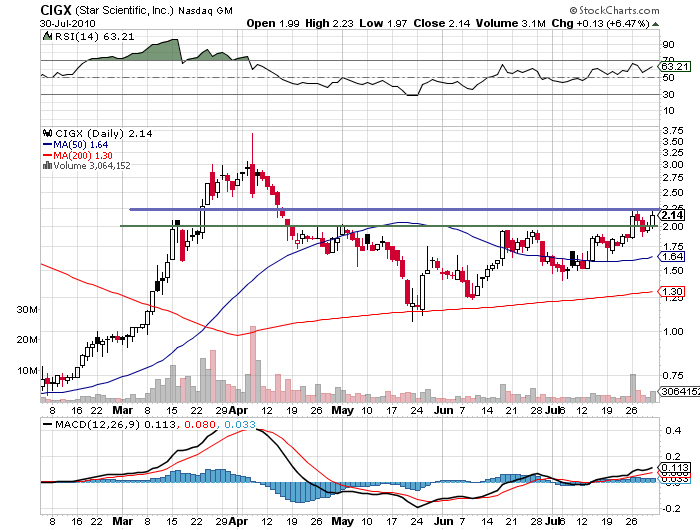Click the Volume 3.1M header value
Screen dimensions: 700x530
pyautogui.click(x=510, y=23)
